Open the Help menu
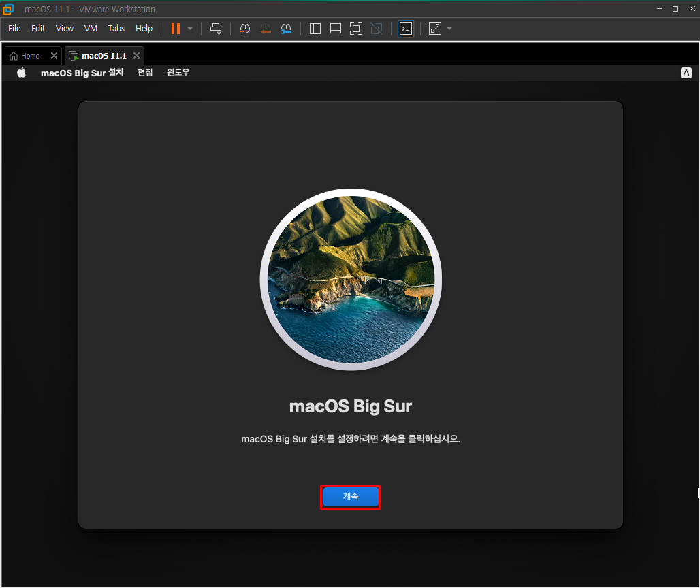 144,28
